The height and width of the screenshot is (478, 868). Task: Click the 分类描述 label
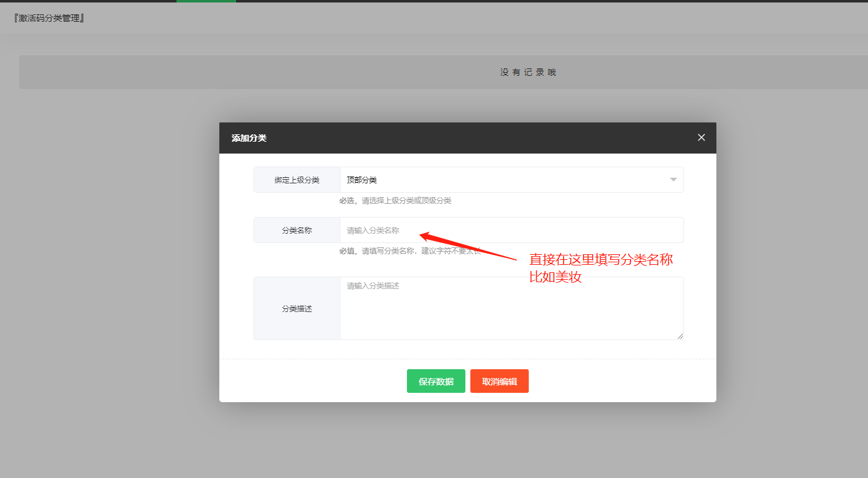pos(297,308)
